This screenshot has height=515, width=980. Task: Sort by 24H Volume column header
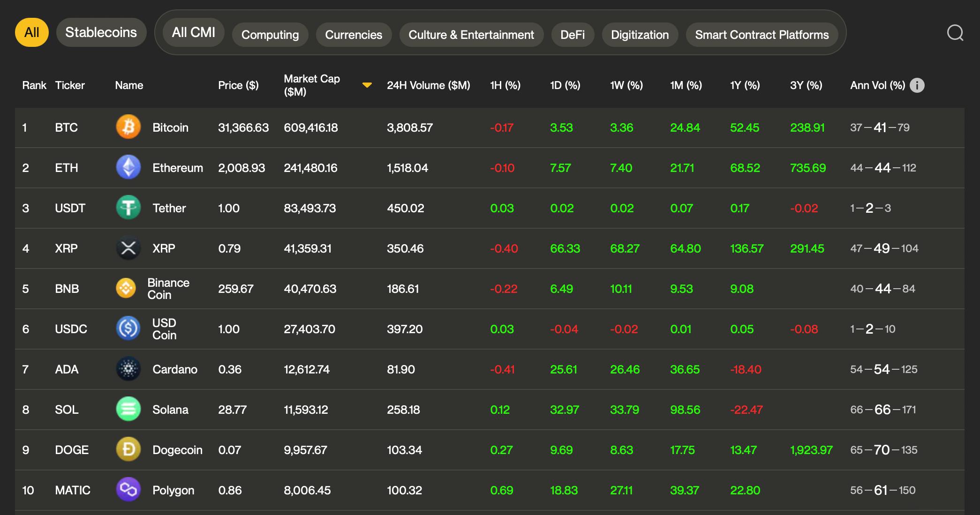point(428,85)
